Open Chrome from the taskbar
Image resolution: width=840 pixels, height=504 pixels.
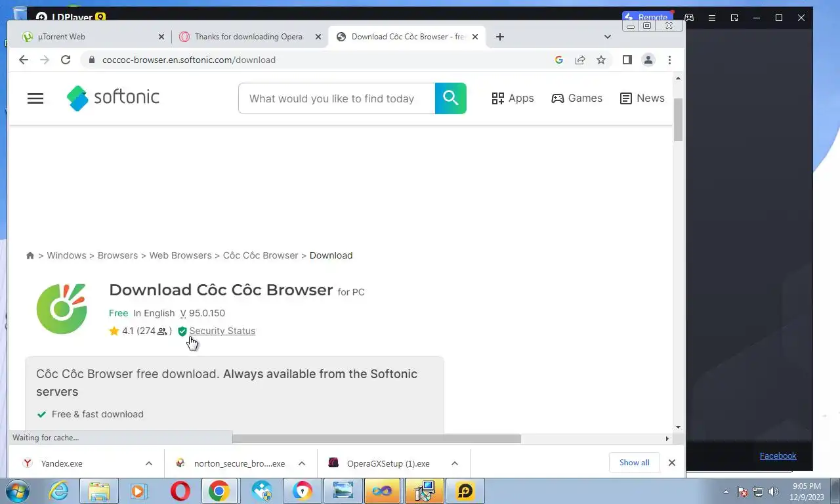[x=219, y=491]
